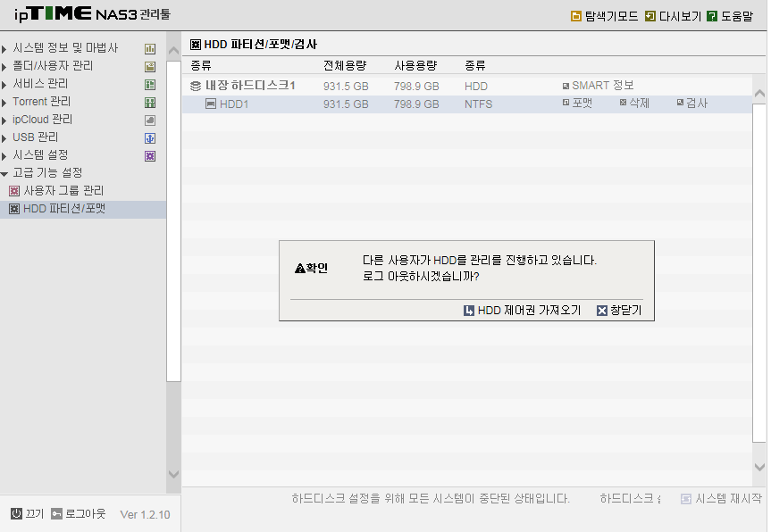Expand the 서비스 관리 menu
This screenshot has width=771, height=532.
[x=4, y=85]
